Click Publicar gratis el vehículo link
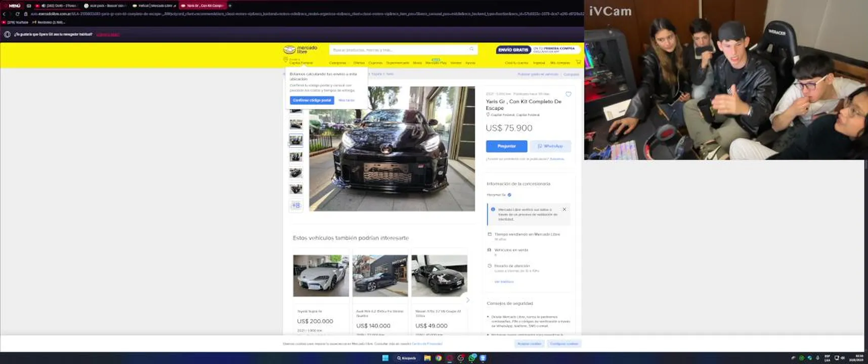This screenshot has height=364, width=868. [538, 74]
